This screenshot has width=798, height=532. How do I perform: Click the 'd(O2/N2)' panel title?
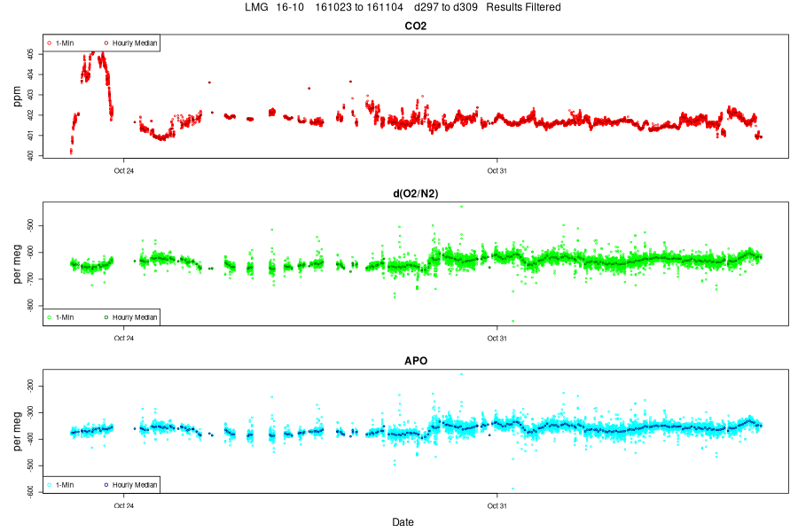tap(415, 193)
